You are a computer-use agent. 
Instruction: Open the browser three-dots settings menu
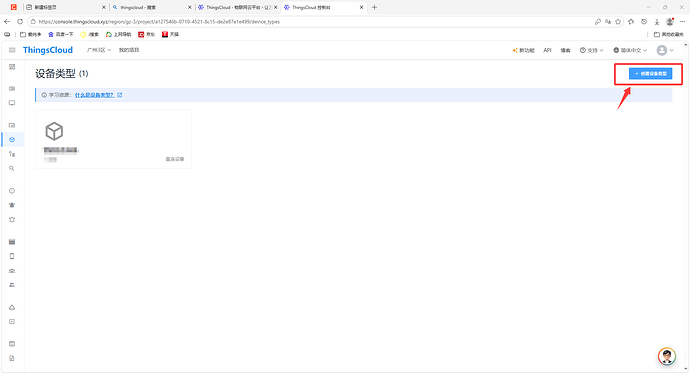pyautogui.click(x=683, y=22)
